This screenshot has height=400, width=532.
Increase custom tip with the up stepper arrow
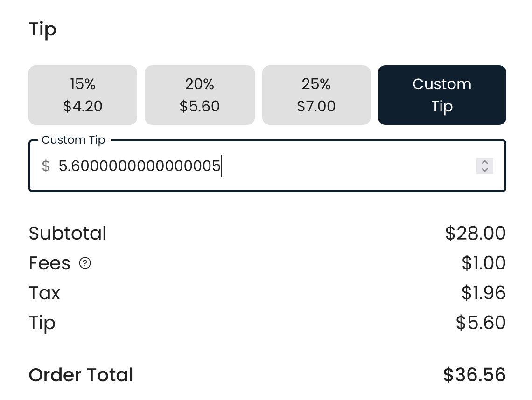484,162
